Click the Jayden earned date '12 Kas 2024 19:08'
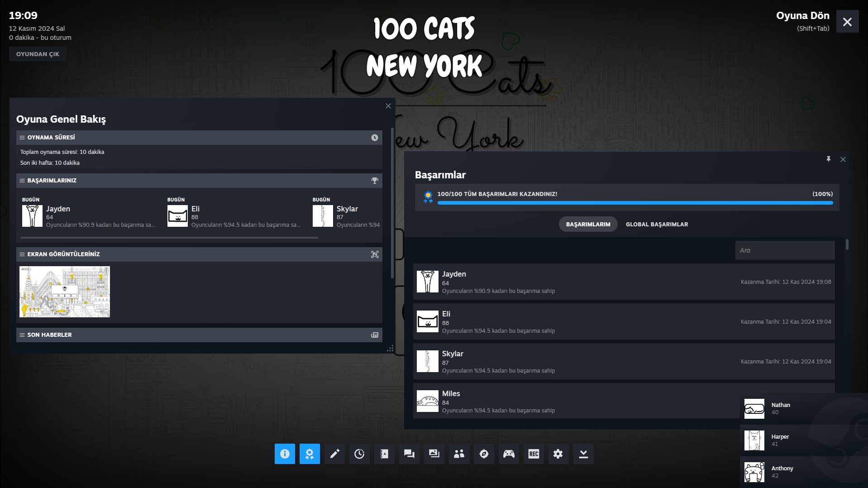 (x=806, y=282)
